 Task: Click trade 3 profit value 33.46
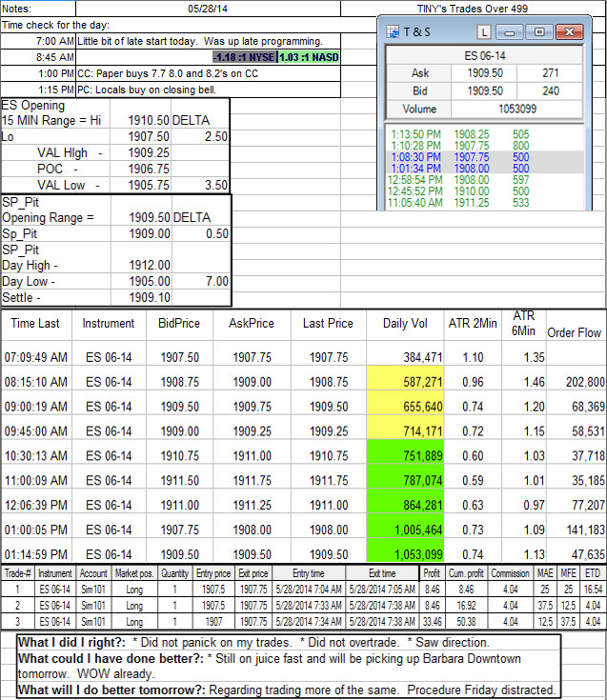click(x=432, y=621)
